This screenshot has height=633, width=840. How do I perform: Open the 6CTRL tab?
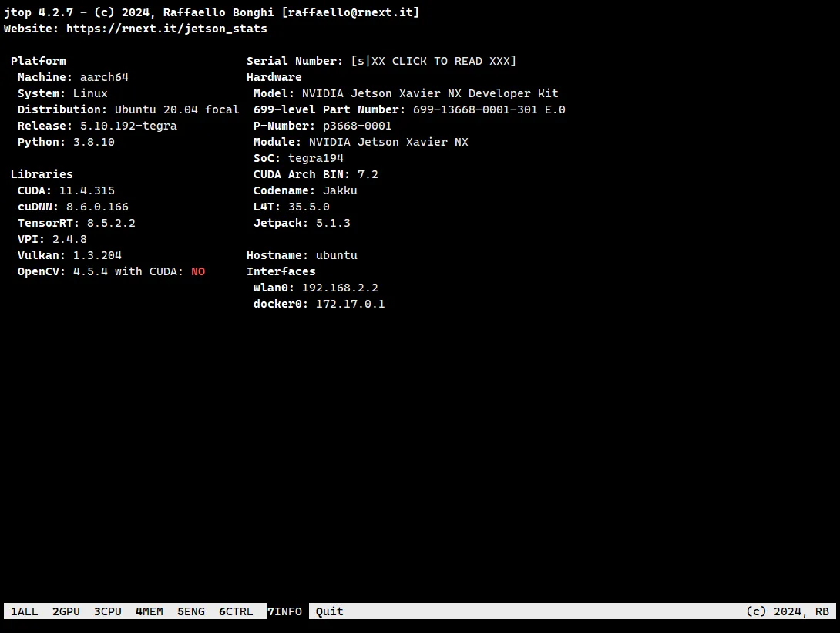tap(236, 611)
